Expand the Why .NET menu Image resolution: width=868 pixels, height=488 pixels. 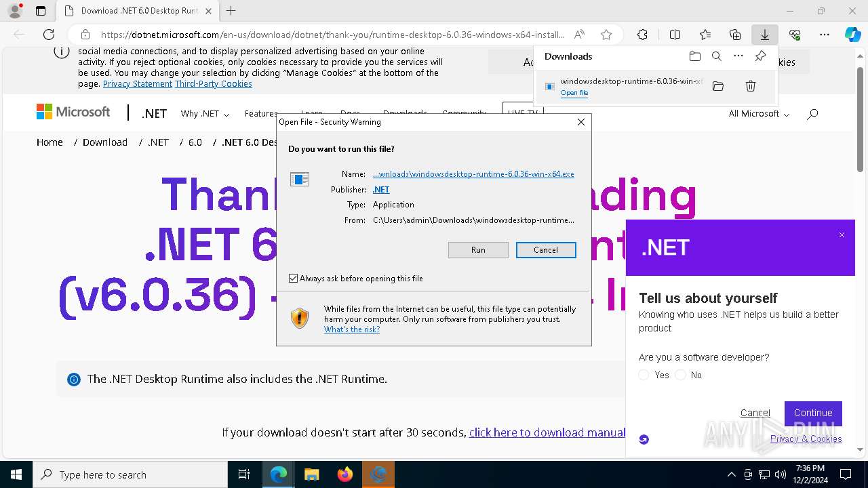[205, 114]
